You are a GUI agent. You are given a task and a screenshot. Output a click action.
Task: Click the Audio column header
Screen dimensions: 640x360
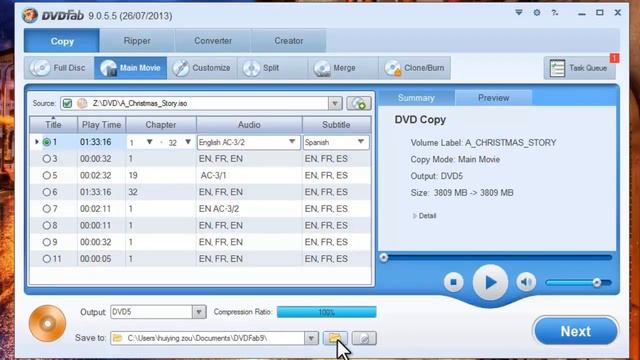pos(249,125)
